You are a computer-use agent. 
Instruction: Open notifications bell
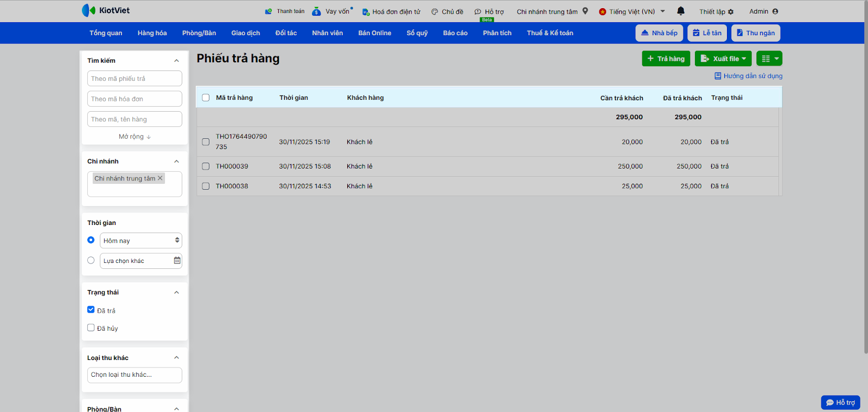click(681, 11)
